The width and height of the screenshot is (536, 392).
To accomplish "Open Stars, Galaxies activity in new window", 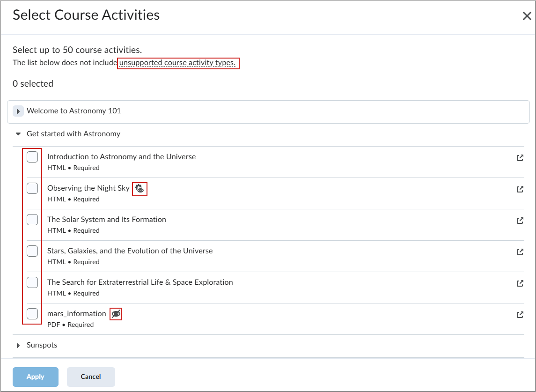I will coord(520,252).
